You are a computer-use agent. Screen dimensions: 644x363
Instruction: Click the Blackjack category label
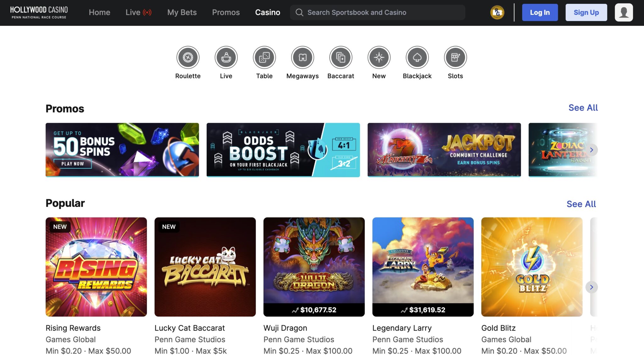pyautogui.click(x=417, y=76)
